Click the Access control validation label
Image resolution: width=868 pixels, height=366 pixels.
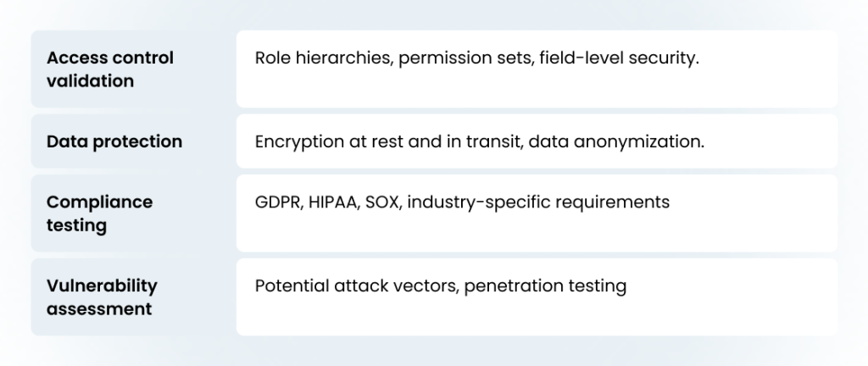pos(110,69)
